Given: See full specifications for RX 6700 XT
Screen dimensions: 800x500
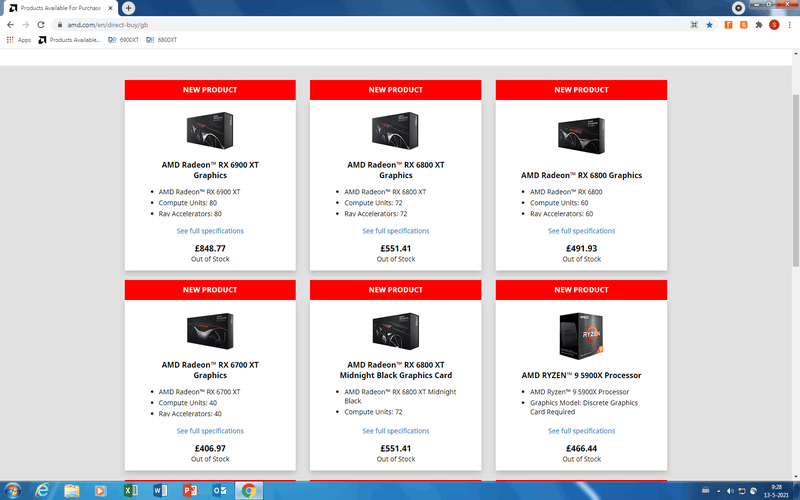Looking at the screenshot, I should pos(210,431).
